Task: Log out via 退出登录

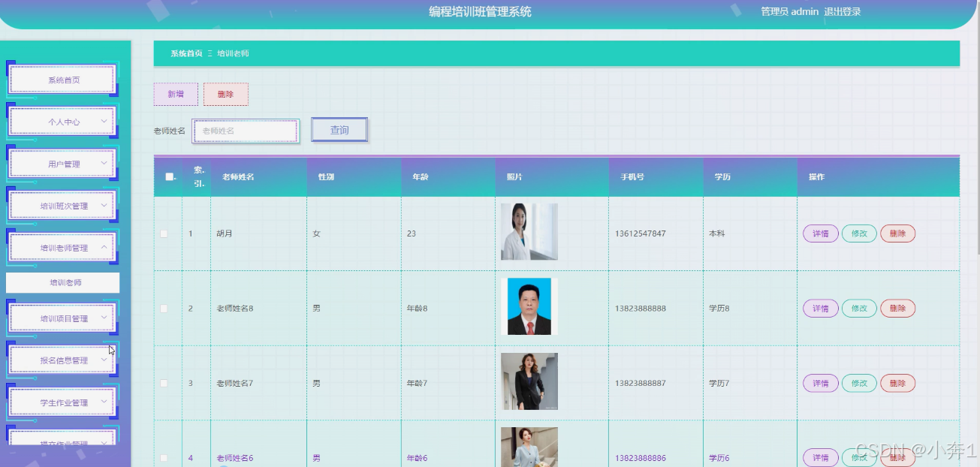Action: tap(842, 11)
